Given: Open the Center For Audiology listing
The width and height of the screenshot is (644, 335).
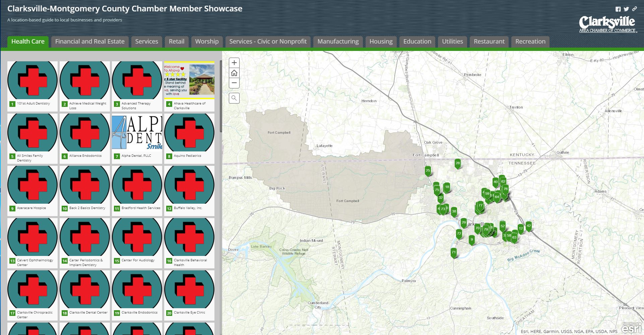Looking at the screenshot, I should coord(137,243).
